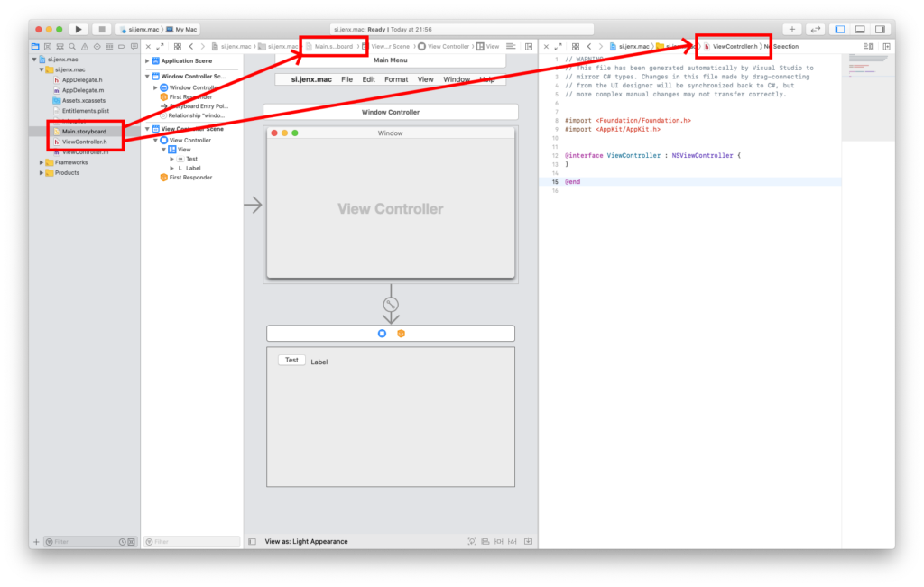This screenshot has width=924, height=587.
Task: Click the Format menu in Main Menu
Action: click(x=396, y=79)
